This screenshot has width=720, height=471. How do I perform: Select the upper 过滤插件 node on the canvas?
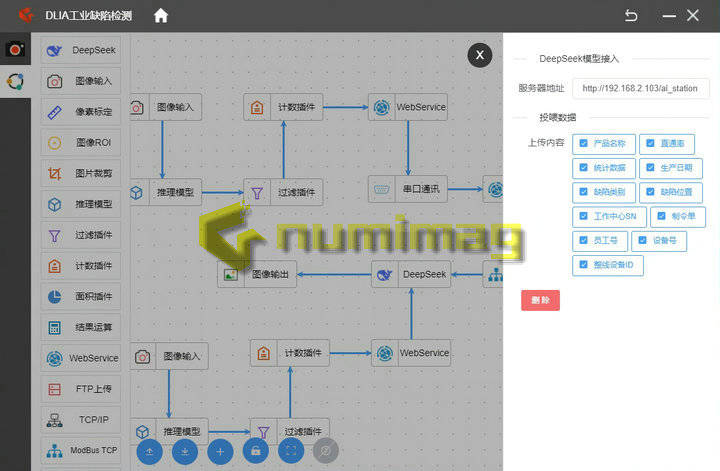tap(283, 192)
